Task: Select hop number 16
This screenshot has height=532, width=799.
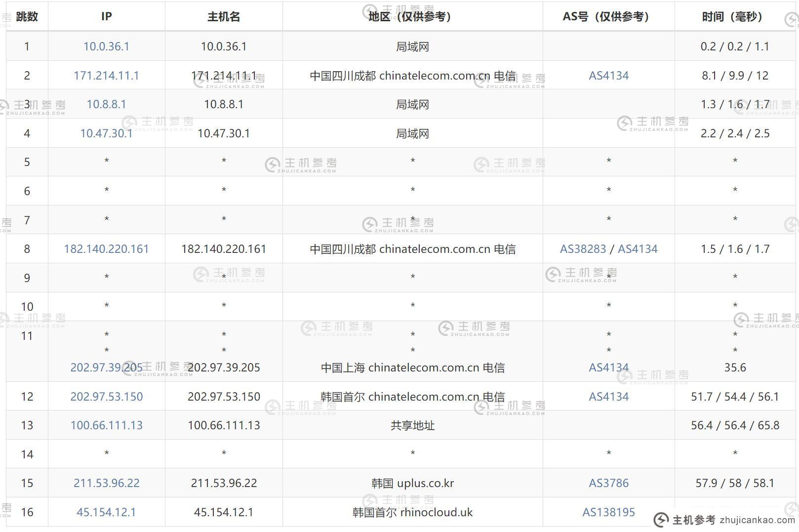Action: click(27, 512)
